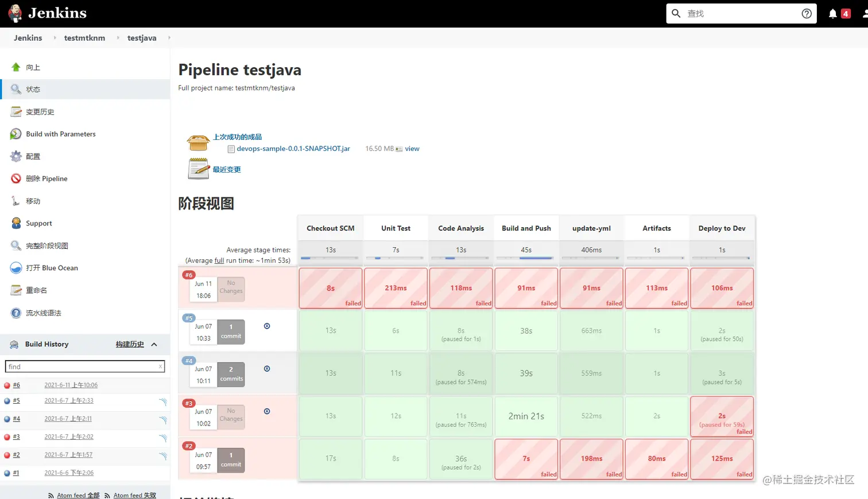Click the status magnifier icon in sidebar
The height and width of the screenshot is (499, 868).
16,89
